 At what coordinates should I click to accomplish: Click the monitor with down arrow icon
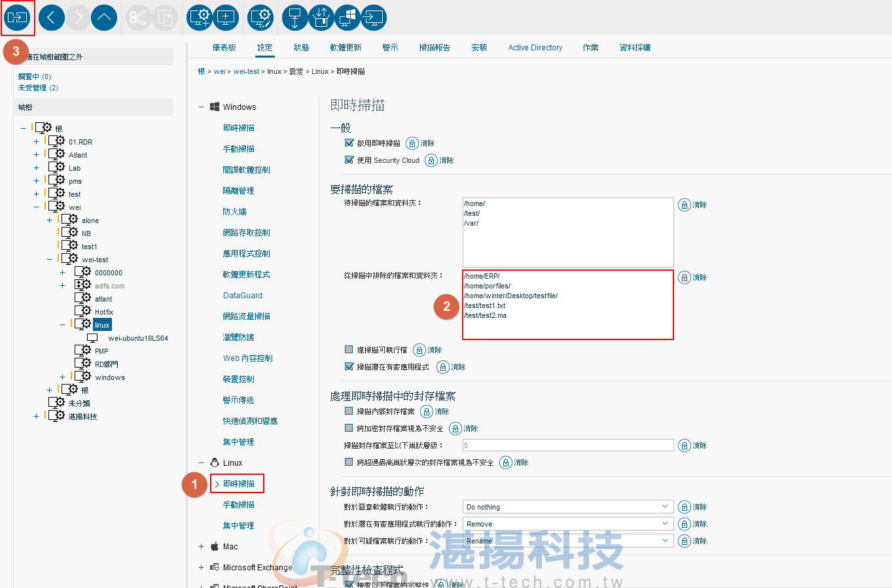(294, 18)
